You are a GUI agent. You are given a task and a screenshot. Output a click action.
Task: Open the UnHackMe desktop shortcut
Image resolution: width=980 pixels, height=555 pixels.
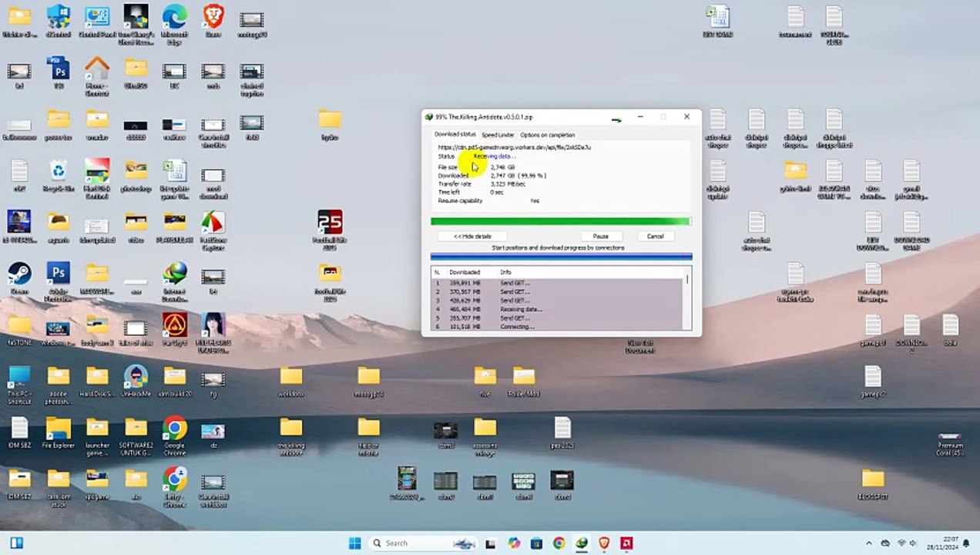click(136, 381)
